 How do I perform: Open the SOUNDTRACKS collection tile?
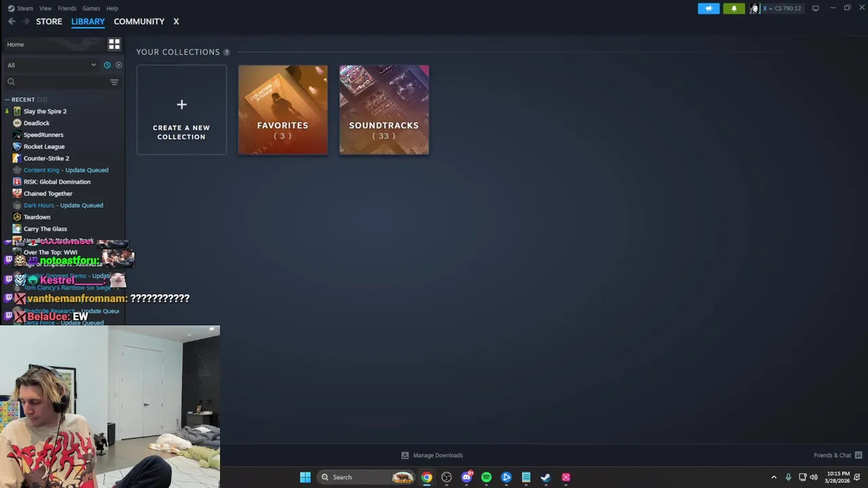[x=384, y=110]
